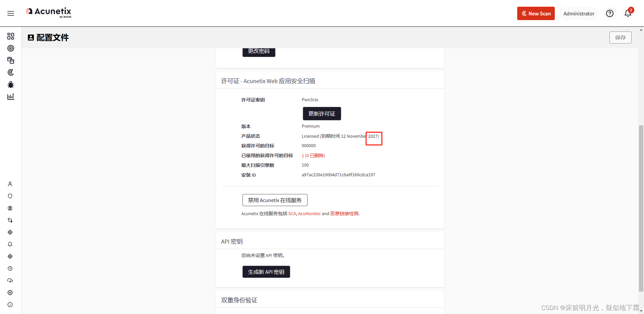Click the 产品状态 label

[x=251, y=136]
